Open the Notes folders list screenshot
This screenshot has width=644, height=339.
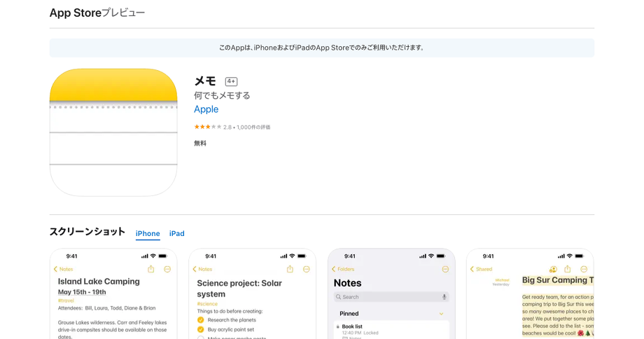tap(391, 293)
